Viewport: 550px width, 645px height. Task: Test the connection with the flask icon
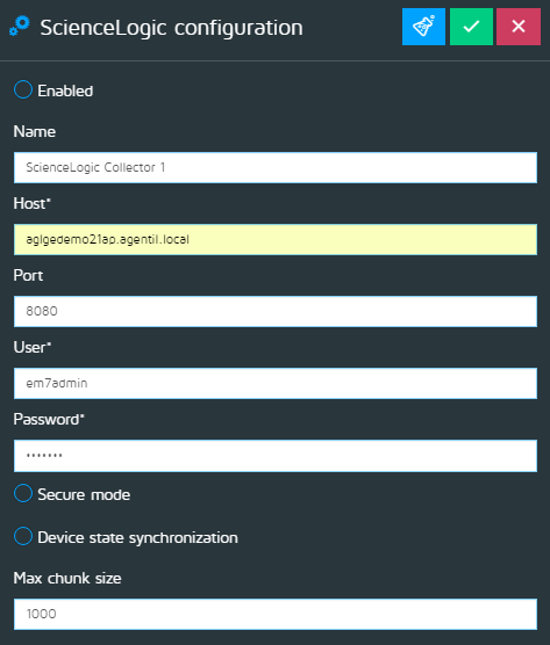pyautogui.click(x=423, y=27)
